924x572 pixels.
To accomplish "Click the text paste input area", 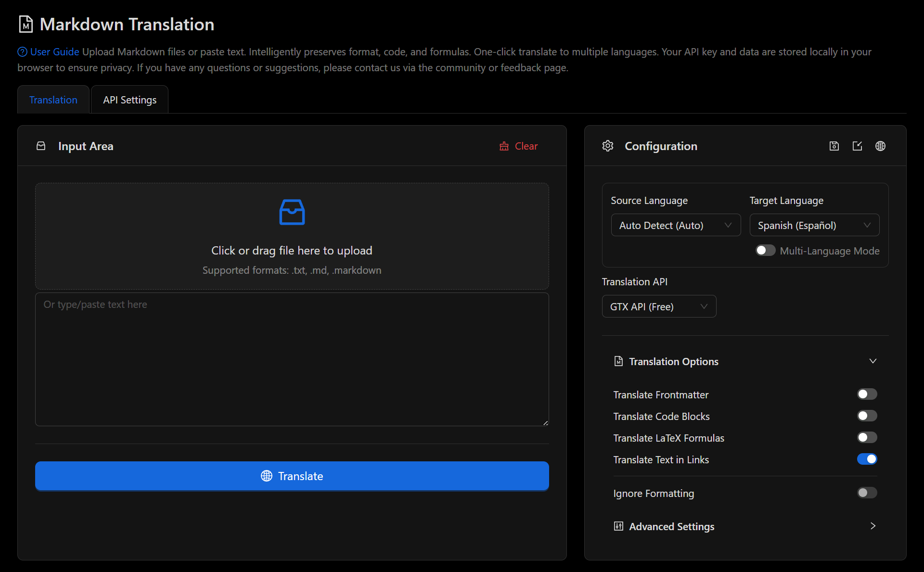I will [x=292, y=359].
